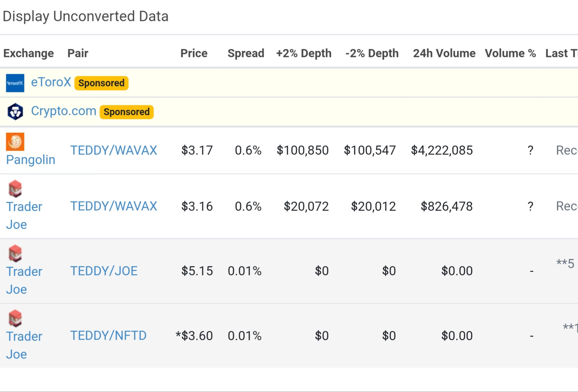Click the $20,072 depth value
The height and width of the screenshot is (392, 578).
click(306, 206)
